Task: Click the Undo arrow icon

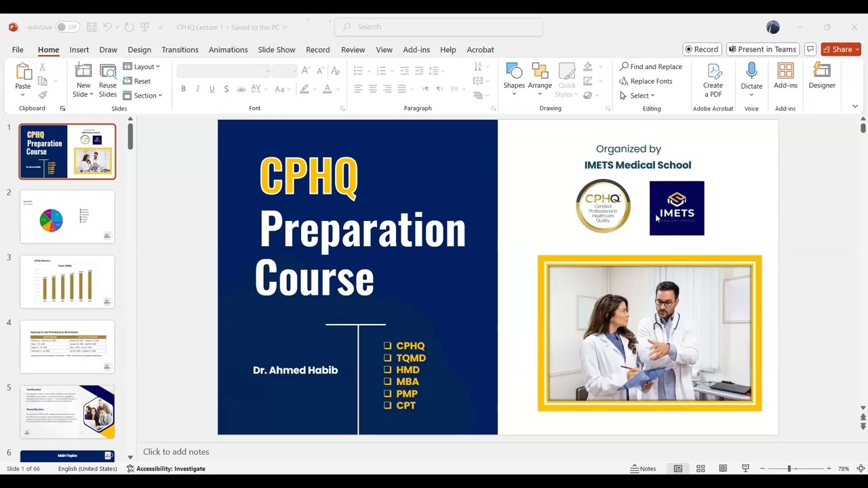Action: (x=107, y=27)
